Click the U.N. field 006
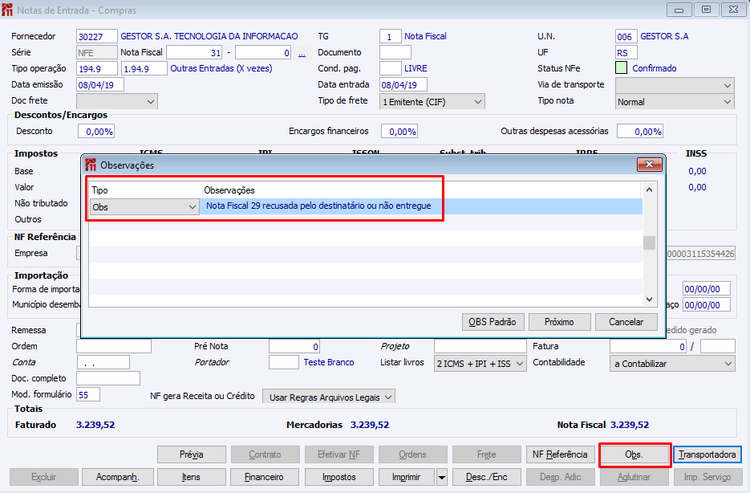The height and width of the screenshot is (493, 750). tap(626, 36)
